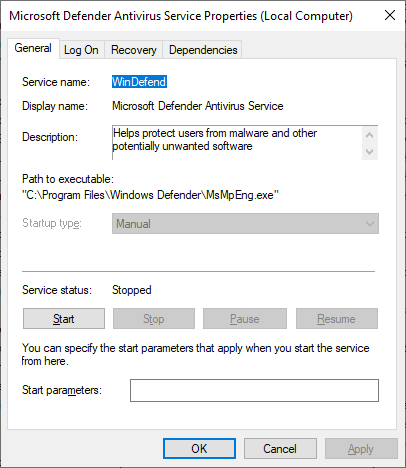Viewport: 406px width, 468px height.
Task: Click the Resume service button
Action: tap(337, 319)
